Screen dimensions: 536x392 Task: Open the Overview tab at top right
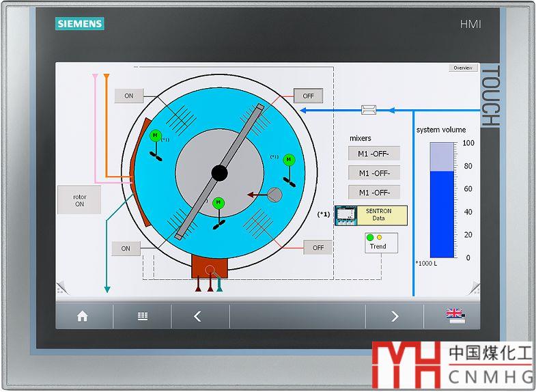pyautogui.click(x=462, y=68)
